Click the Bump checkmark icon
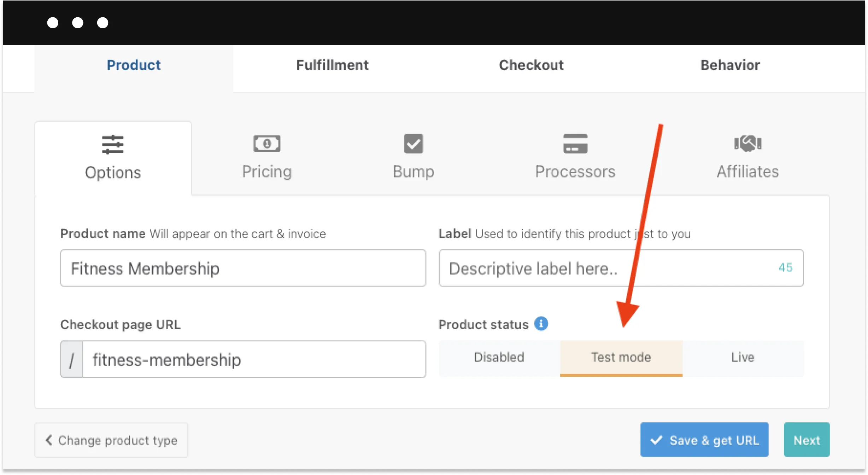Image resolution: width=868 pixels, height=475 pixels. pyautogui.click(x=414, y=144)
